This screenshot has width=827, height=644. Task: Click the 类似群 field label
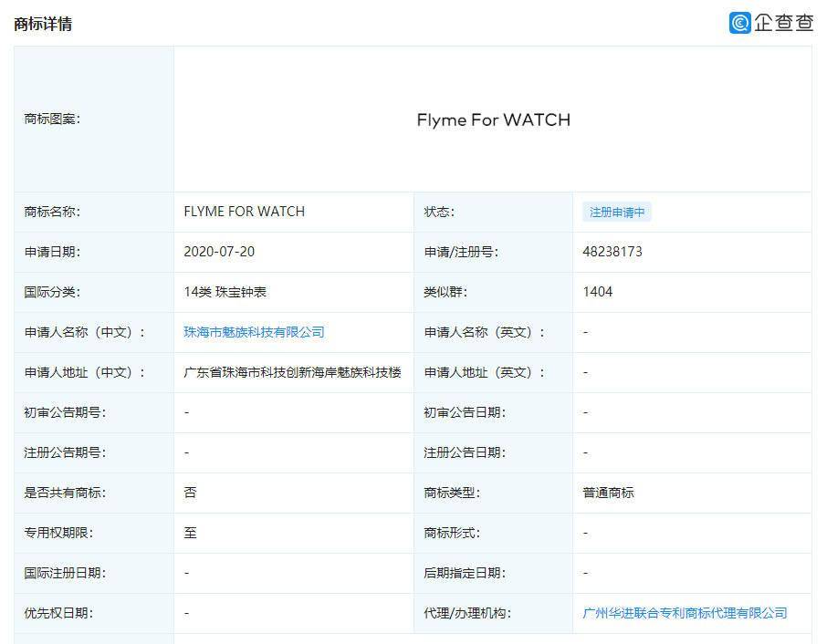pyautogui.click(x=445, y=292)
